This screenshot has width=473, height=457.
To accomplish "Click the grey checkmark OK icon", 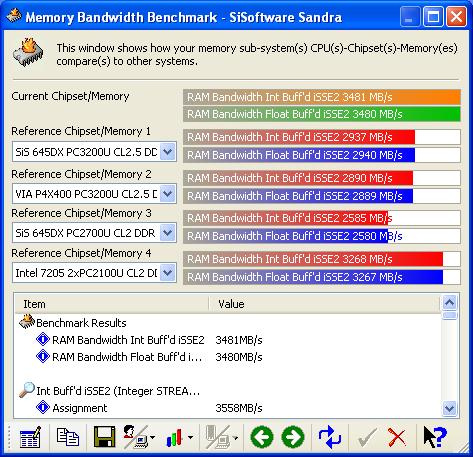I will click(x=367, y=437).
